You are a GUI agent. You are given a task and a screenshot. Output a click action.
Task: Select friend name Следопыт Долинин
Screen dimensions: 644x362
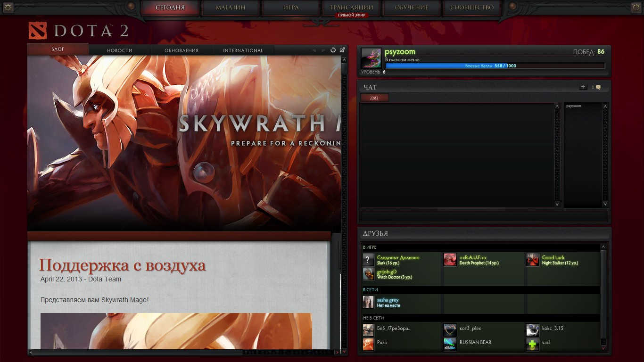[x=398, y=257]
